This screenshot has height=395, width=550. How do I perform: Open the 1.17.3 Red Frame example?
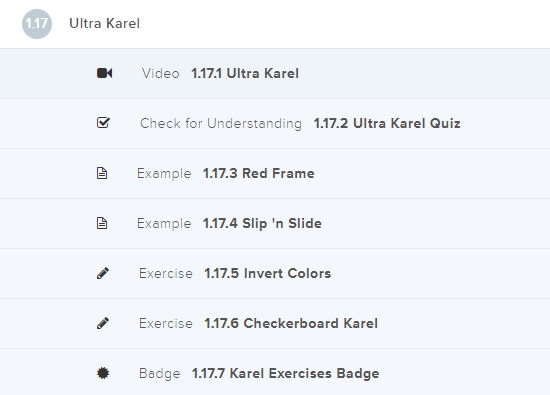(x=259, y=174)
